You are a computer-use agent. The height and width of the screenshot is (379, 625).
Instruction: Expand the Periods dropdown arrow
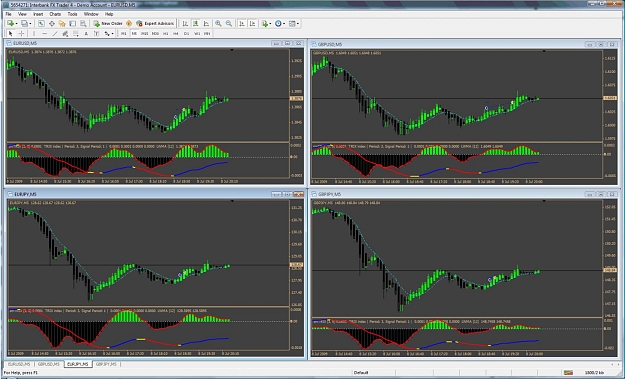tap(284, 24)
